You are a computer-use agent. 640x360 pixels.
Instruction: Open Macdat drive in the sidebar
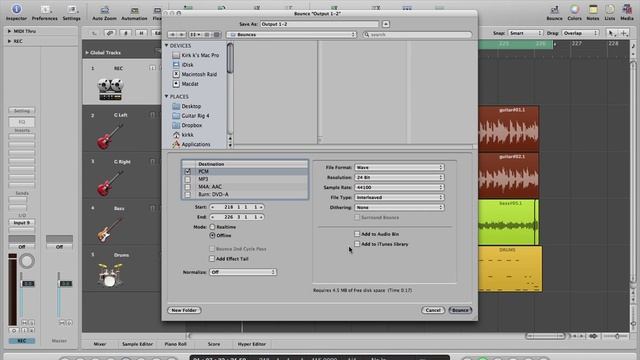pyautogui.click(x=186, y=84)
